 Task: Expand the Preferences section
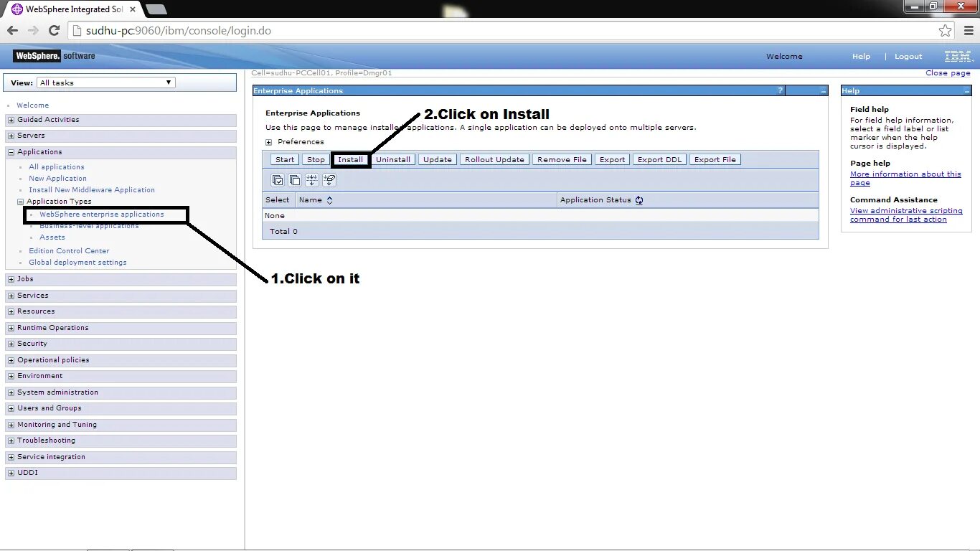click(269, 142)
